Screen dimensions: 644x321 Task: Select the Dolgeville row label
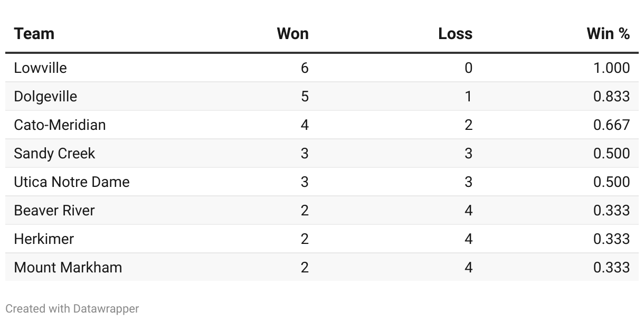click(45, 97)
